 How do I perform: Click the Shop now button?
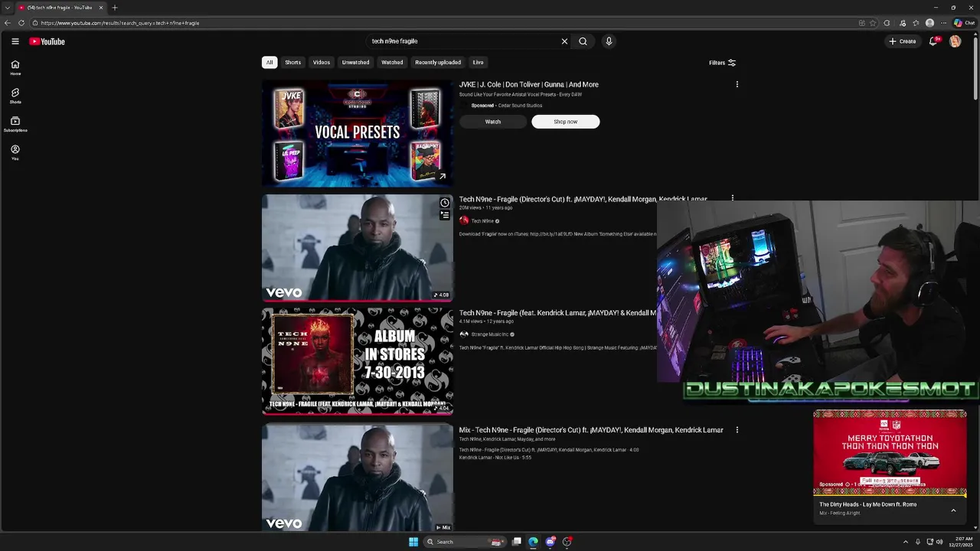pos(566,122)
